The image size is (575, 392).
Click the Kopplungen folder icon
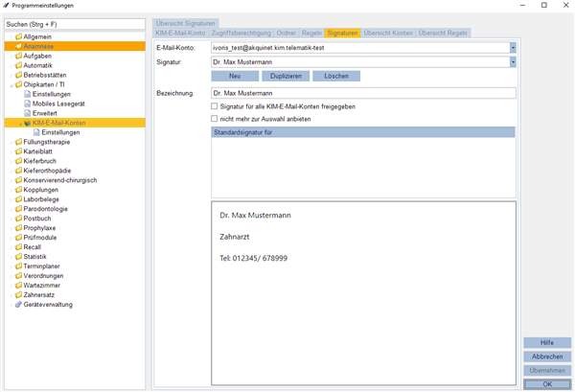18,190
